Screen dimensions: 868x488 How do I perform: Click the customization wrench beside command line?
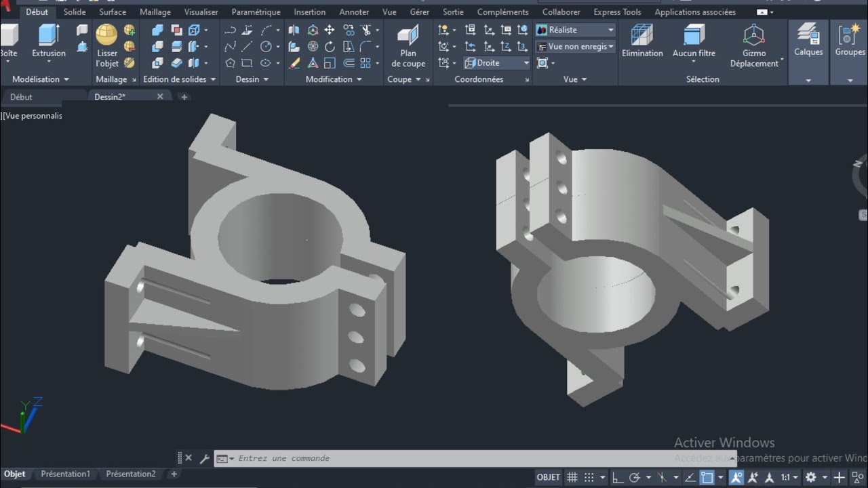pyautogui.click(x=204, y=458)
